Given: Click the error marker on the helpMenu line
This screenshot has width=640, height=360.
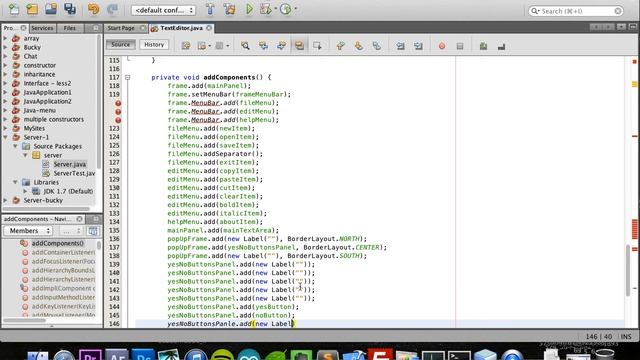Looking at the screenshot, I should (x=118, y=120).
